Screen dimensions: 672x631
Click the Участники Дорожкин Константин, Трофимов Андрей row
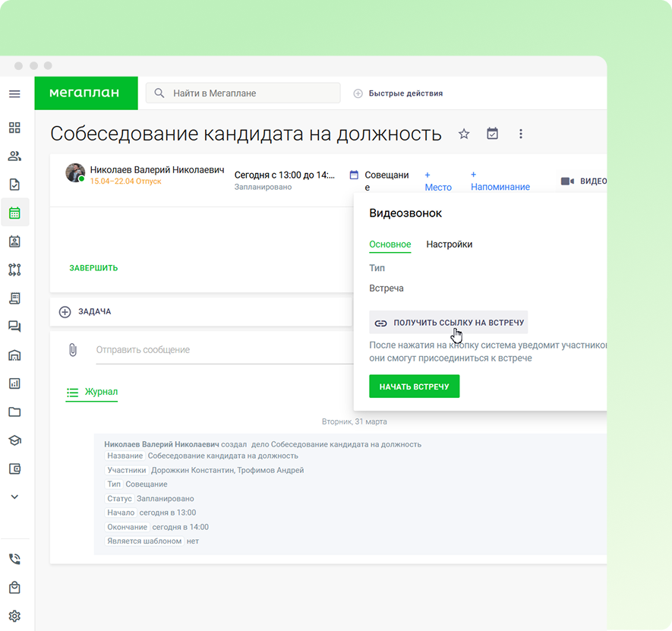click(204, 470)
